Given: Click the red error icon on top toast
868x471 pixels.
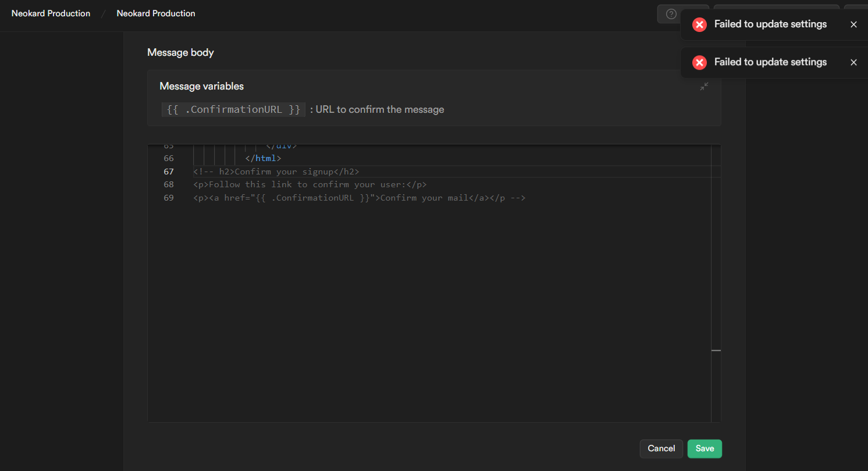Looking at the screenshot, I should point(699,24).
